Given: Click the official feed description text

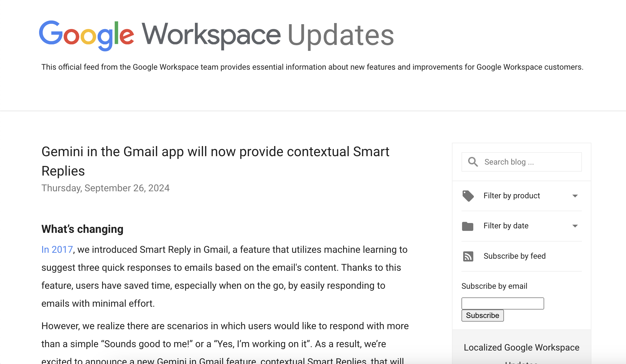Looking at the screenshot, I should (312, 67).
